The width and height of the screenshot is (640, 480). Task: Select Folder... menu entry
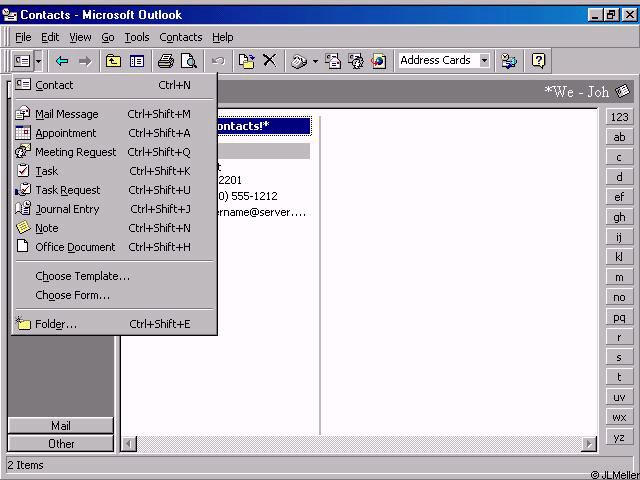click(114, 324)
